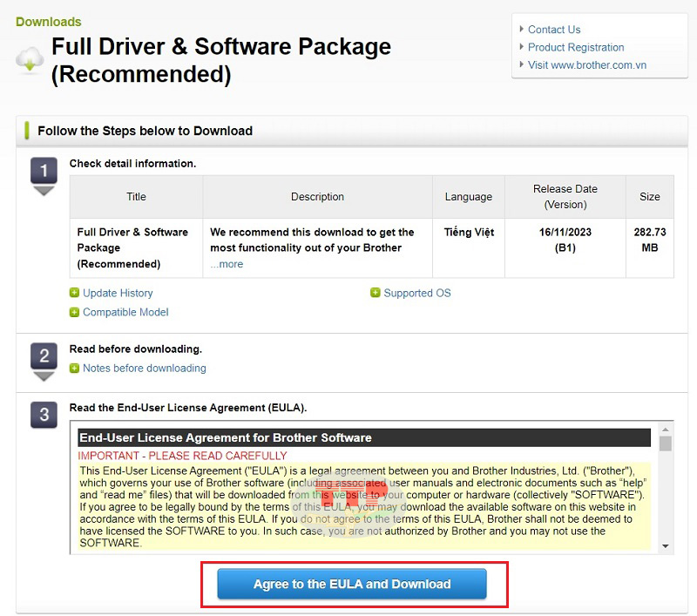Screen dimensions: 697x616
Task: Click the EULA scrollbar thumb
Action: (x=666, y=443)
